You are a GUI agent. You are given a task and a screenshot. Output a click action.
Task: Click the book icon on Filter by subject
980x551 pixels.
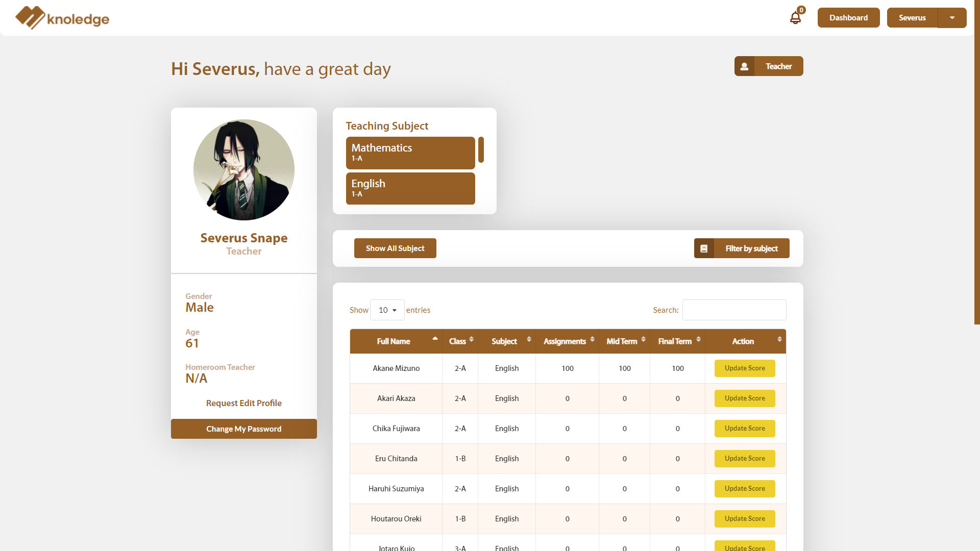coord(704,248)
